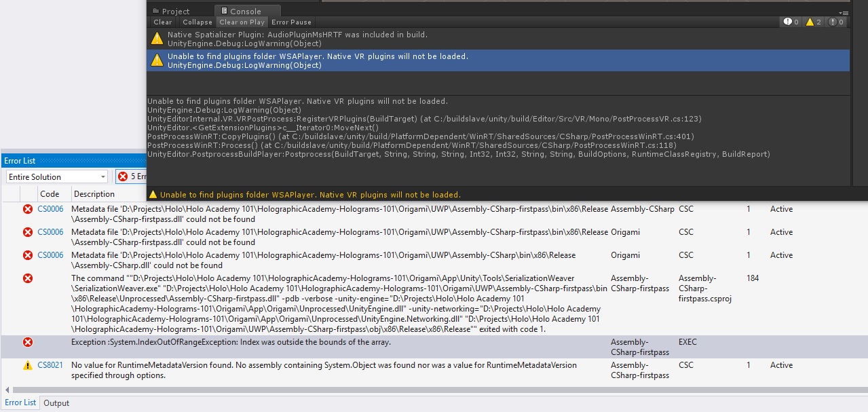868x412 pixels.
Task: Click the Error List horizontal scrollbar
Action: [434, 390]
